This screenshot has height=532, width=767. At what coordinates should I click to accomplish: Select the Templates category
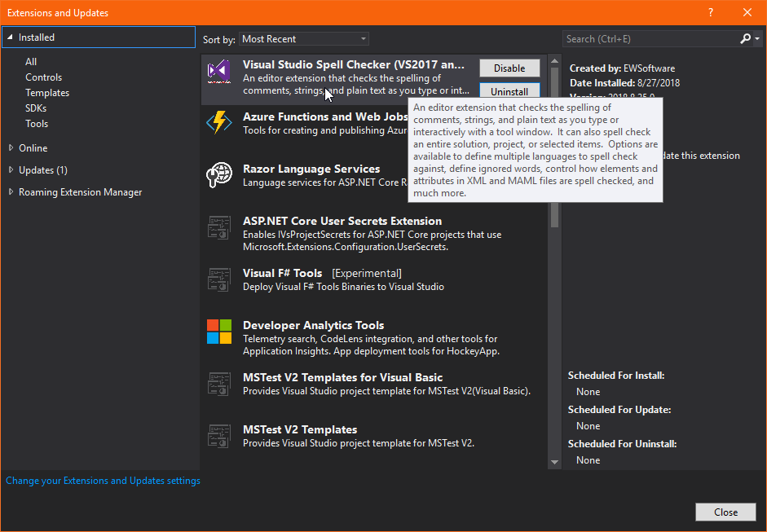click(47, 93)
